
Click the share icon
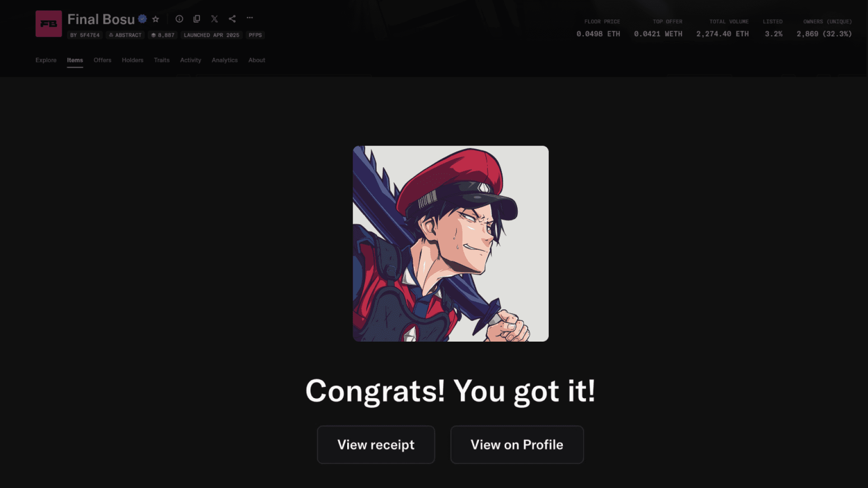pyautogui.click(x=232, y=19)
